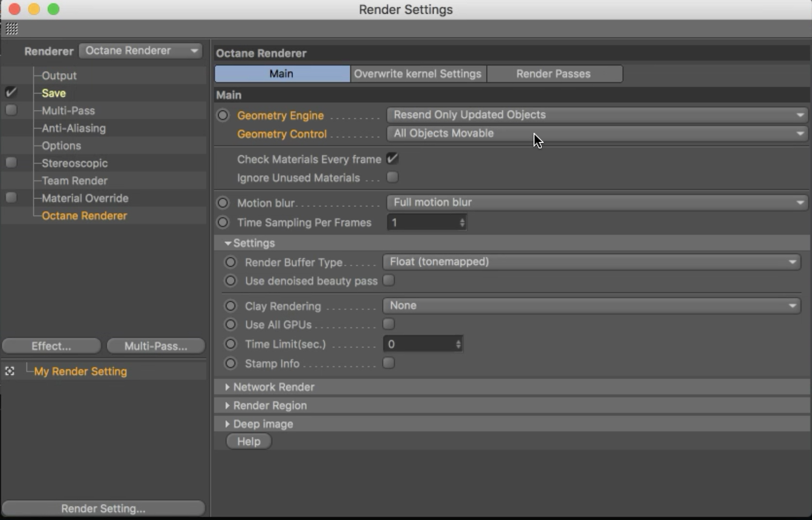Screen dimensions: 812x520
Task: Click the Time Limit(sec.) stepper arrows
Action: point(458,344)
